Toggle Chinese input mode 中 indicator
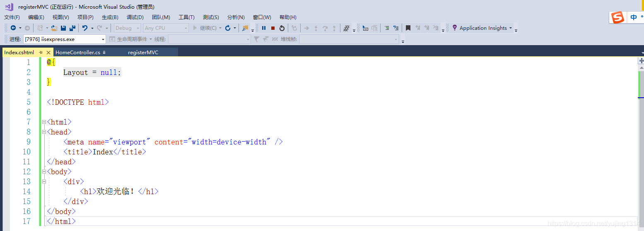The image size is (644, 231). pyautogui.click(x=634, y=17)
